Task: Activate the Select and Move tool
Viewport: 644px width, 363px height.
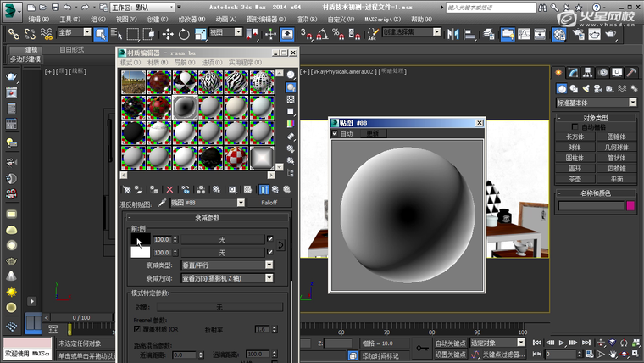Action: [167, 34]
